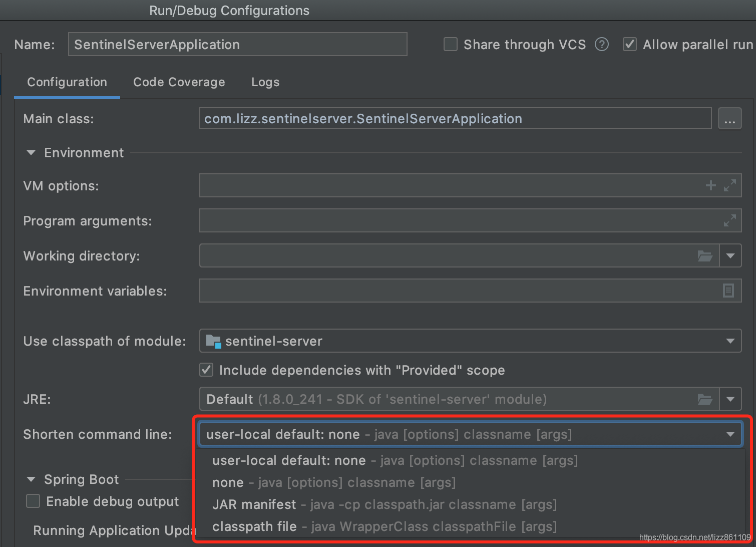Open the Working directory dropdown arrow
The height and width of the screenshot is (547, 756).
pos(730,256)
